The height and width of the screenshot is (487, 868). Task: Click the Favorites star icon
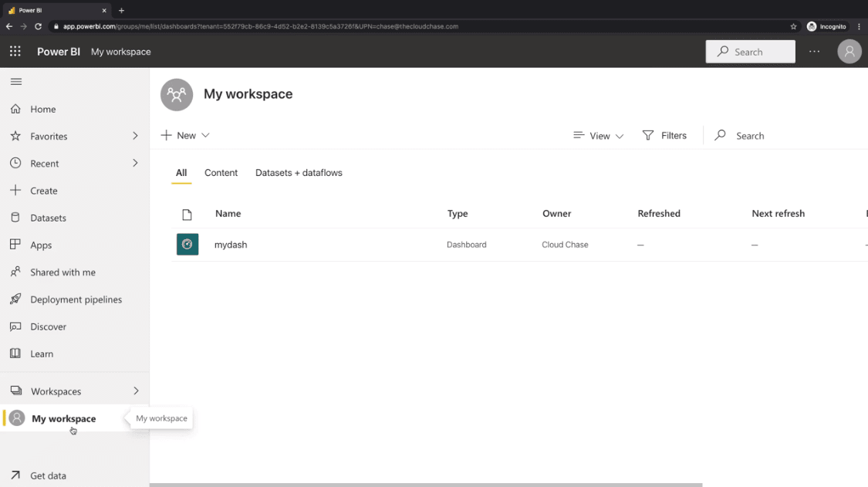[x=15, y=136]
